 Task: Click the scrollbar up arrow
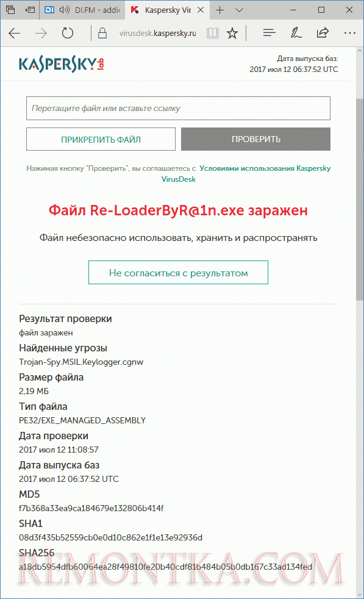click(360, 51)
